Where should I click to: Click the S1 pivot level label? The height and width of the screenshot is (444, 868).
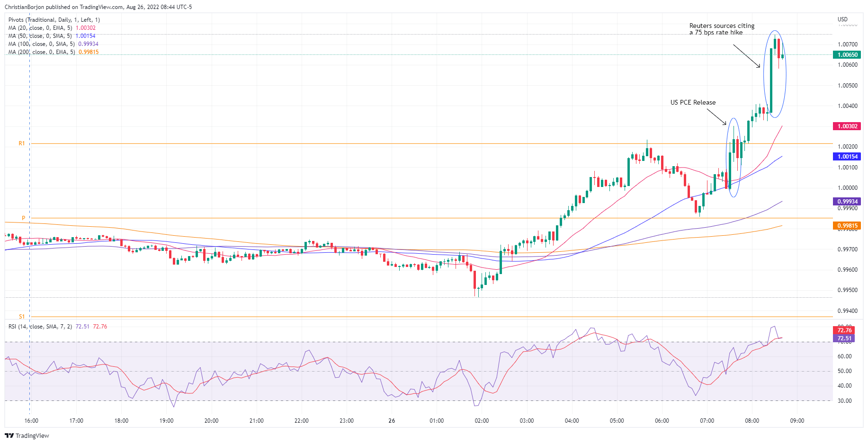pyautogui.click(x=22, y=317)
